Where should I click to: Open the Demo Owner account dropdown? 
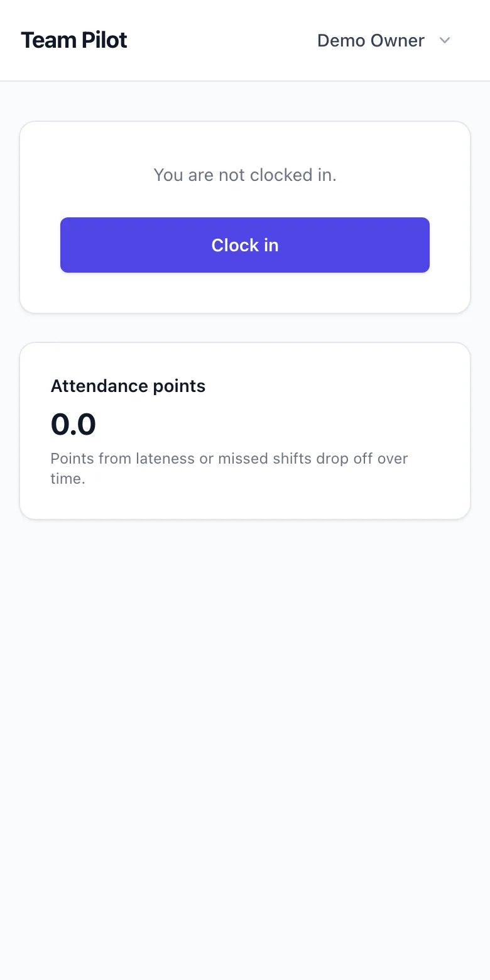[x=384, y=40]
